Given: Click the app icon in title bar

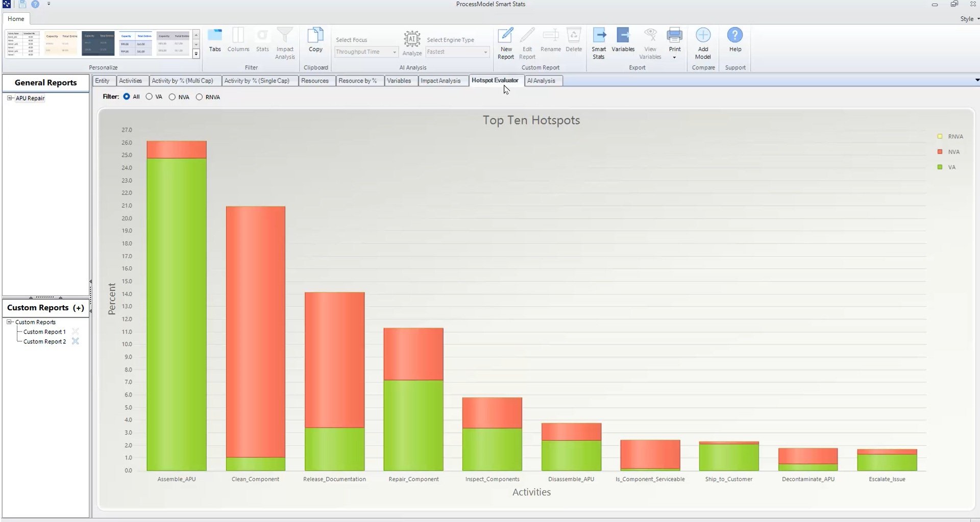Looking at the screenshot, I should [x=7, y=4].
